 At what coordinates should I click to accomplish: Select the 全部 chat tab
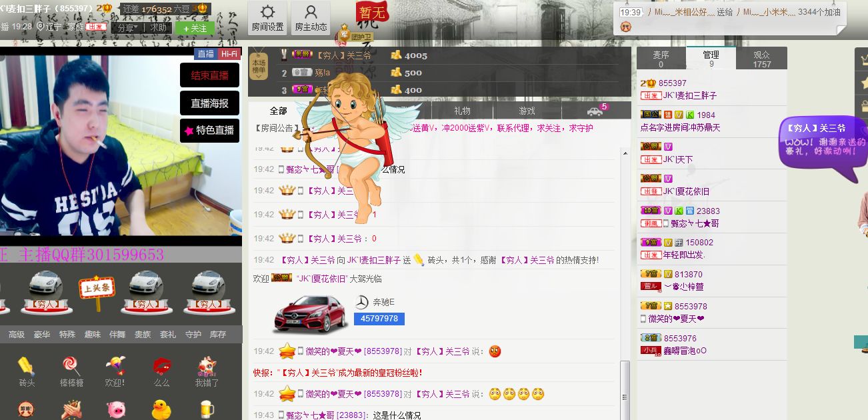[x=279, y=111]
